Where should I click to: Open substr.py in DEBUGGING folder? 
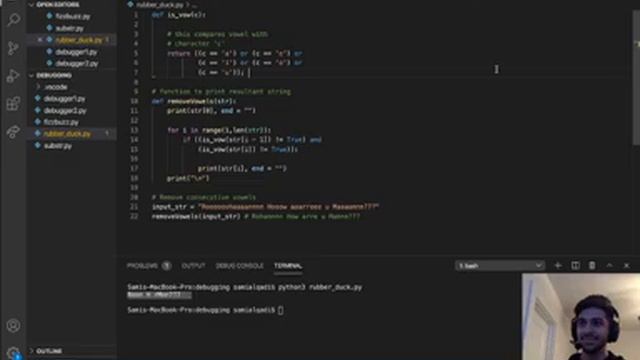tap(58, 146)
